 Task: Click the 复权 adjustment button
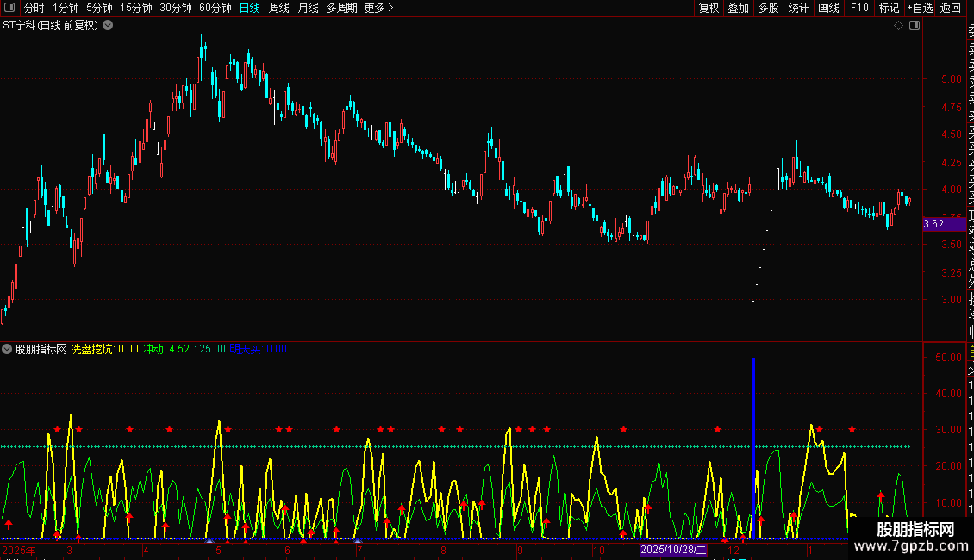click(709, 8)
